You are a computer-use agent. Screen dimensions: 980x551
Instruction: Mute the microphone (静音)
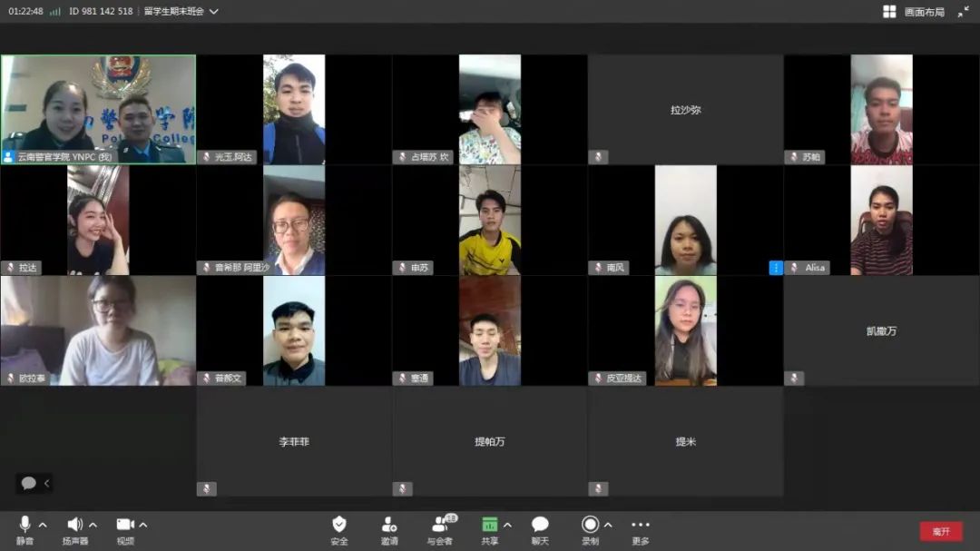[24, 525]
